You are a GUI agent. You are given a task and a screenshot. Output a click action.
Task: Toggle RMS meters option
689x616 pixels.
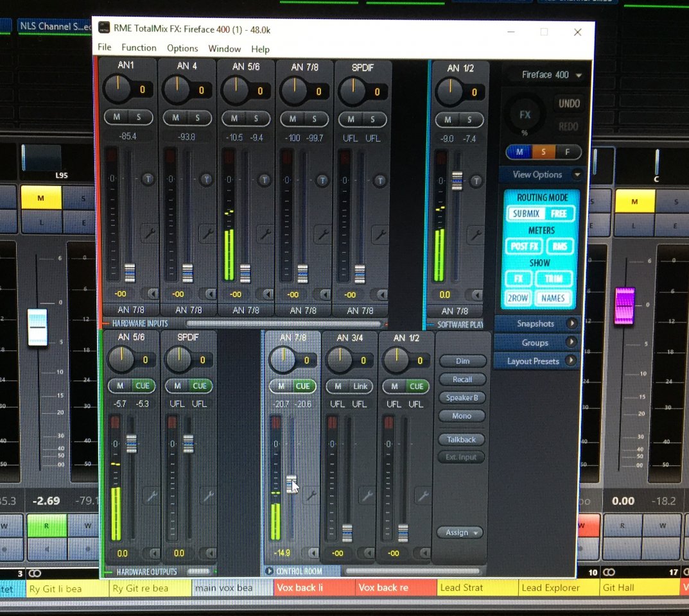pos(560,246)
